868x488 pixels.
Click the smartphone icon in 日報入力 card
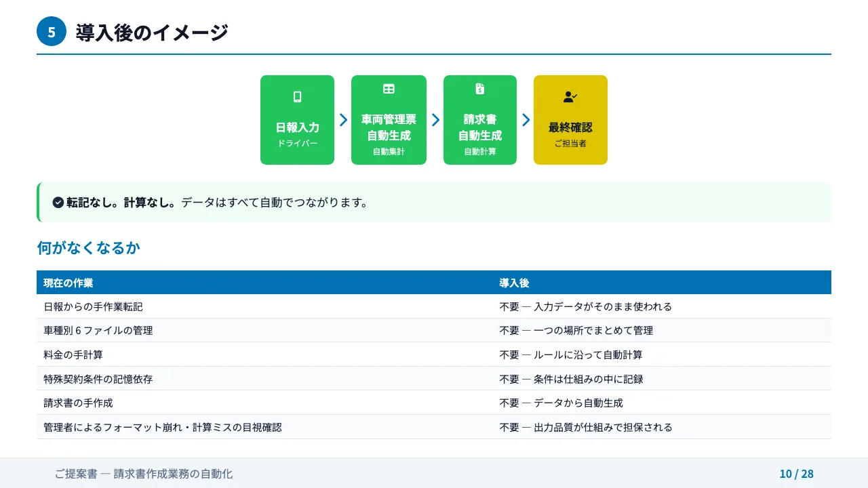pos(297,97)
